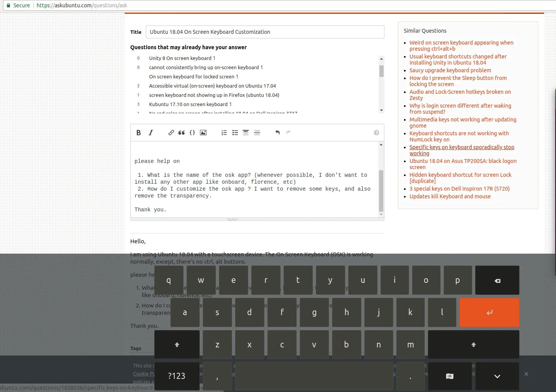The width and height of the screenshot is (556, 392).
Task: Tap the w key
Action: [201, 280]
